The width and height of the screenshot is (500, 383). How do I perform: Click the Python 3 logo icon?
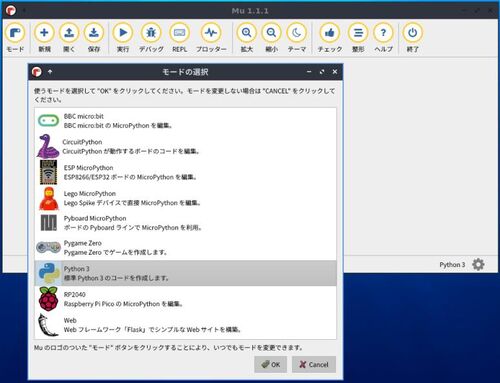[x=49, y=273]
